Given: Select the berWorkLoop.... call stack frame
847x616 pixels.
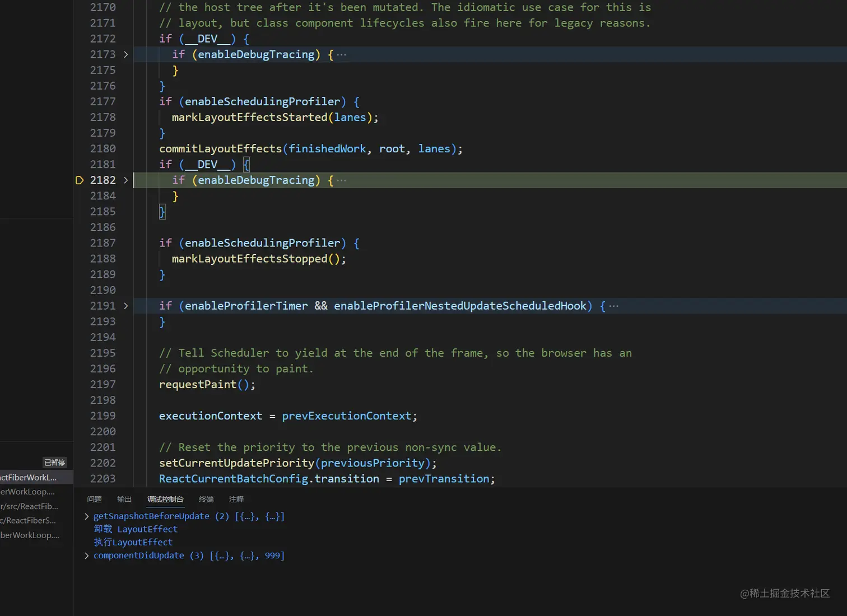Looking at the screenshot, I should [x=36, y=535].
